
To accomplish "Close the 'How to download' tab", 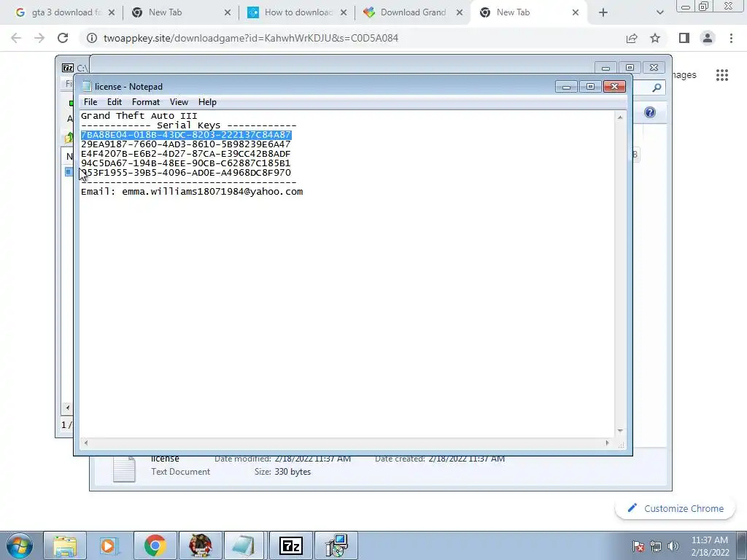I will pos(344,12).
